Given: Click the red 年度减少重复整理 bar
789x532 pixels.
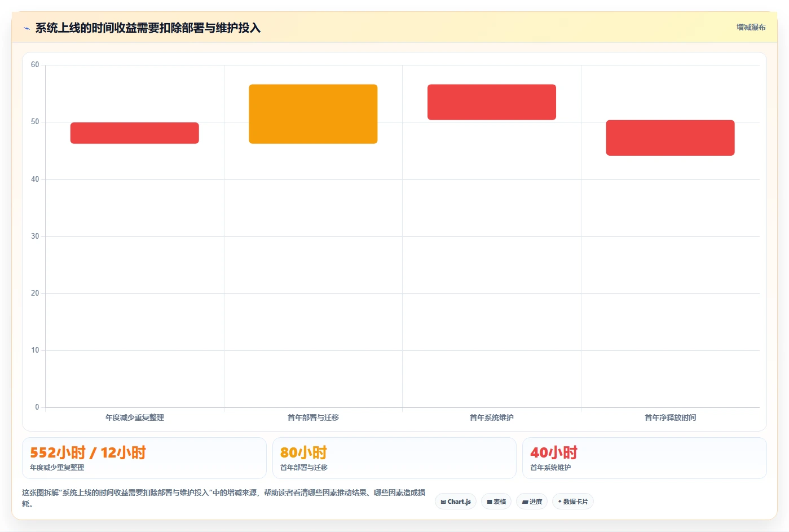Looking at the screenshot, I should pyautogui.click(x=135, y=133).
